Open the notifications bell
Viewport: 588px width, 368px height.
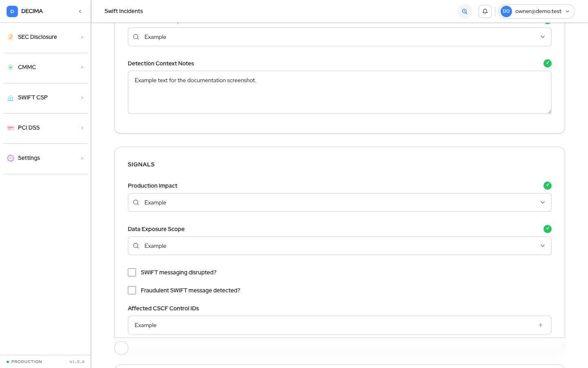click(x=485, y=11)
